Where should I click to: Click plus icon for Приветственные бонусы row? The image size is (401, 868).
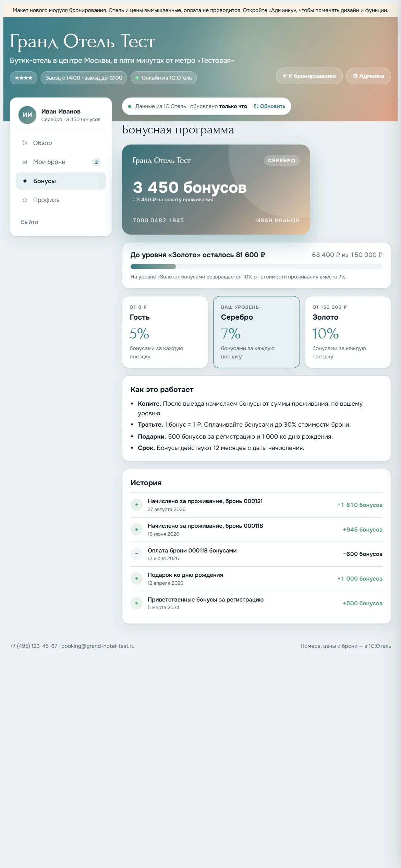tap(136, 603)
